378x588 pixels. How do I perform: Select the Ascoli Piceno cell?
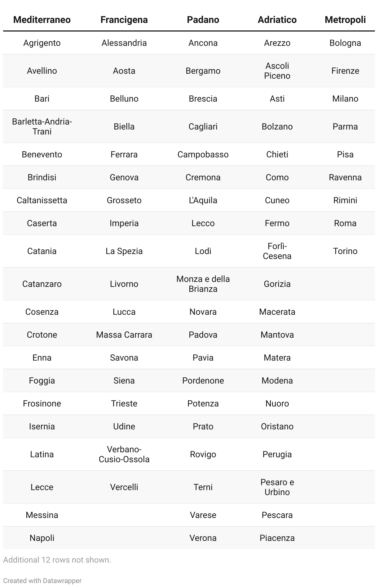[277, 71]
